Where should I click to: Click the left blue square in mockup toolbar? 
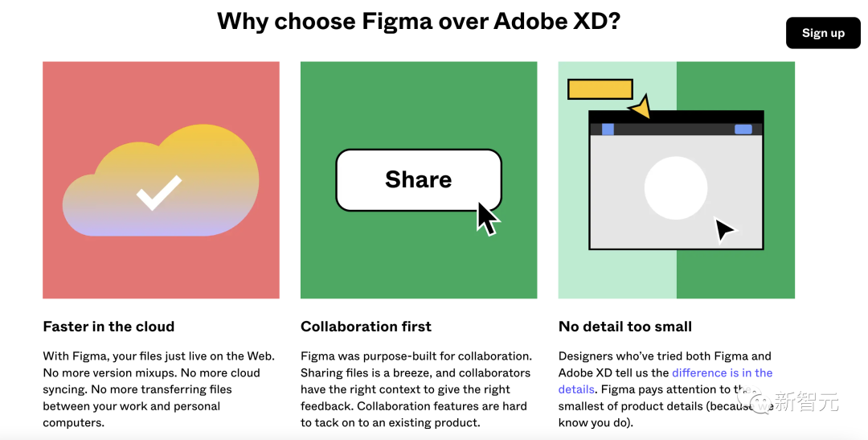click(608, 130)
